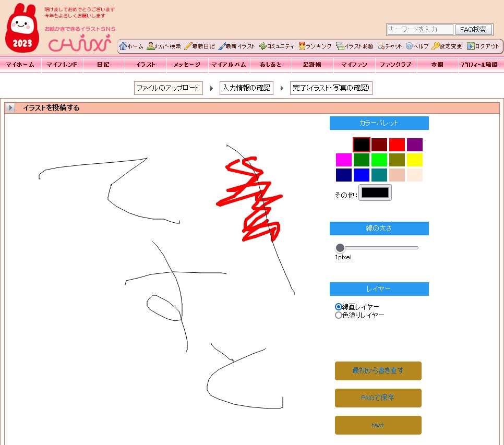Click the 最新日記 pencil icon
Viewport: 504px width, 445px height.
[x=188, y=46]
